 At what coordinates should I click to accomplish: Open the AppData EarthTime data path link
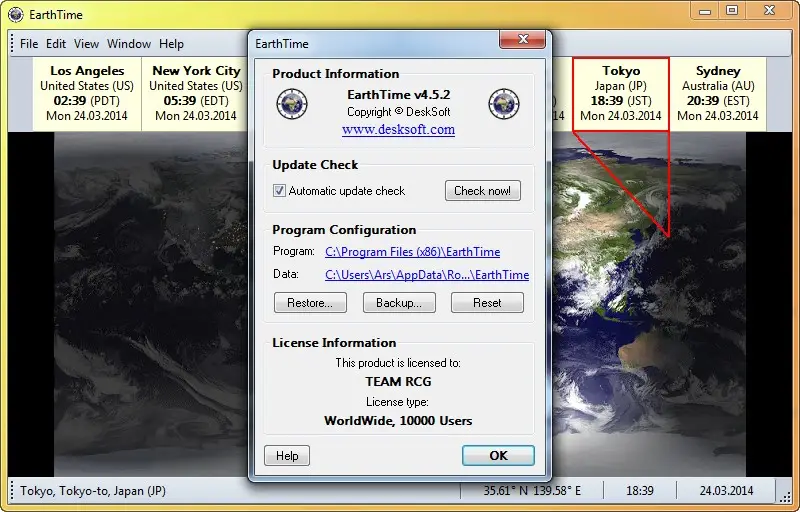click(x=427, y=275)
